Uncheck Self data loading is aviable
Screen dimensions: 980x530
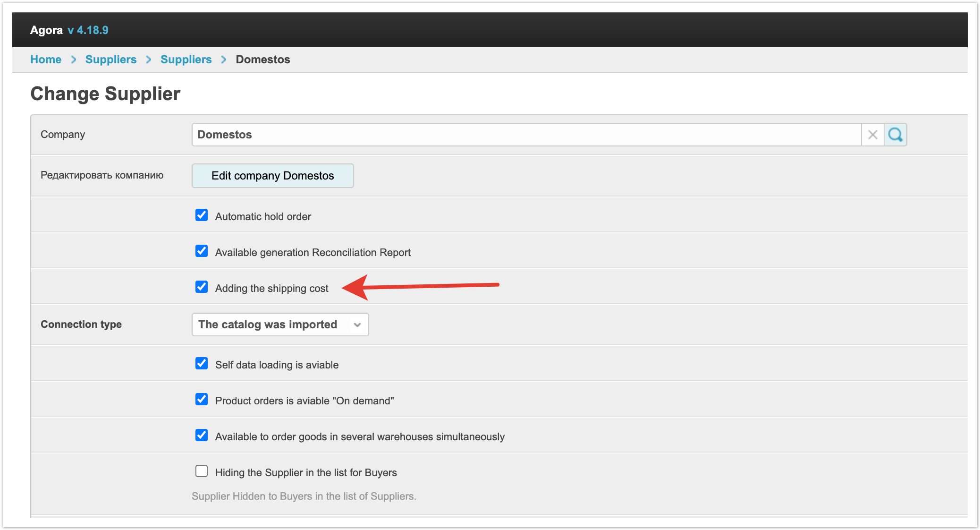coord(202,364)
